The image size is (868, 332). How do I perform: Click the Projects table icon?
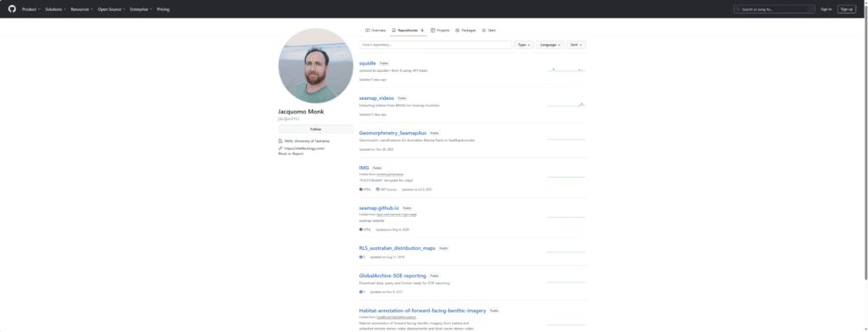(433, 30)
